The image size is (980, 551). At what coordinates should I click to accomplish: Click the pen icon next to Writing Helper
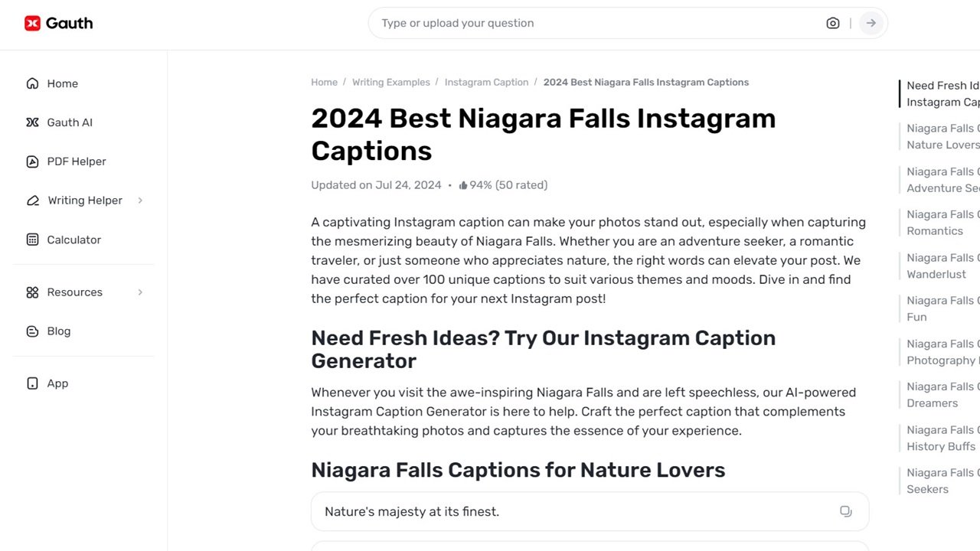point(31,200)
